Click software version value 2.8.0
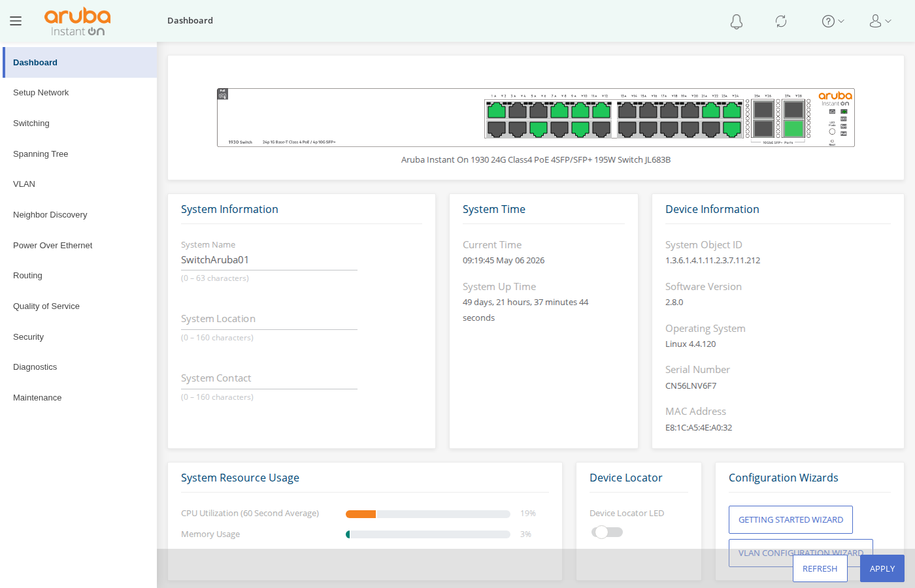The image size is (915, 588). tap(674, 302)
